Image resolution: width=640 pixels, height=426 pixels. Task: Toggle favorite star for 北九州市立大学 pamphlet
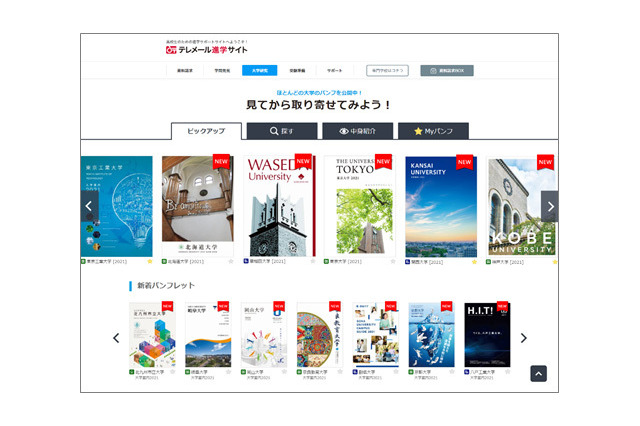[173, 372]
